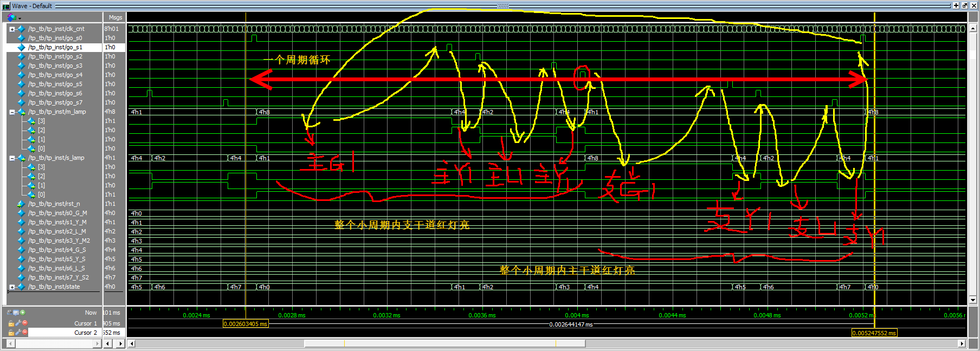980x351 pixels.
Task: Edit Cursor 2 properties wrench icon
Action: coord(18,333)
